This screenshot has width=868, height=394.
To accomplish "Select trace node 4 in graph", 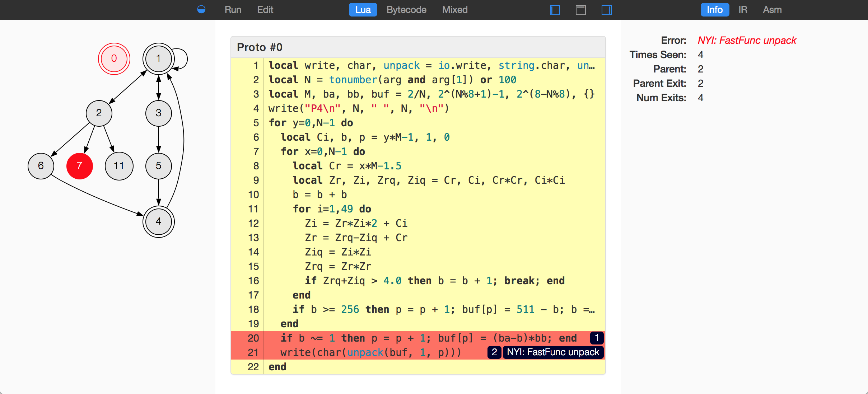I will click(158, 221).
